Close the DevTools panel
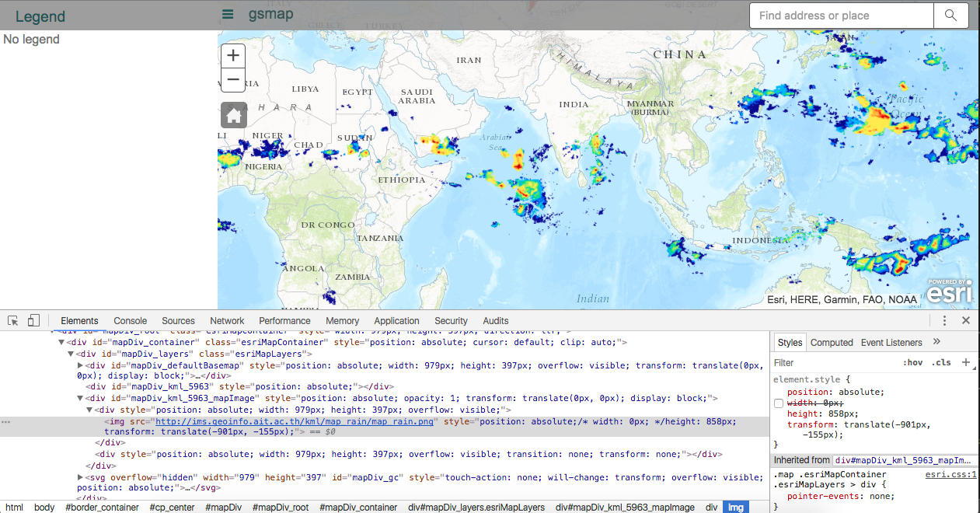This screenshot has width=980, height=513. point(966,320)
